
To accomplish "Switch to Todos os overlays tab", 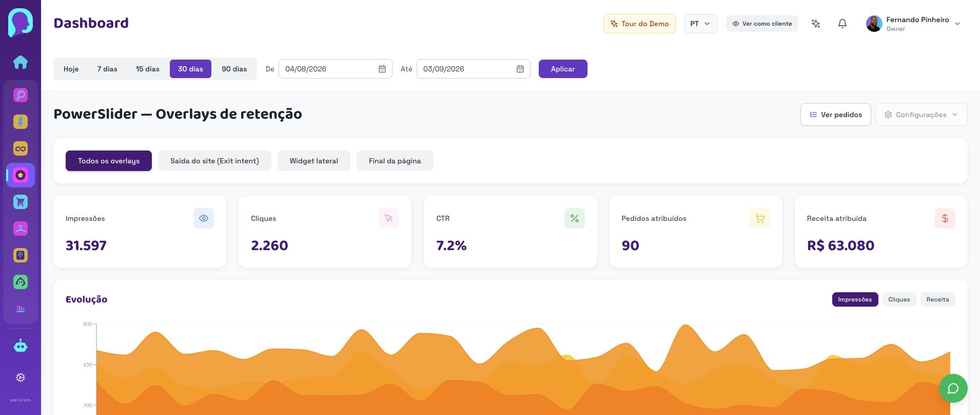I will 109,161.
